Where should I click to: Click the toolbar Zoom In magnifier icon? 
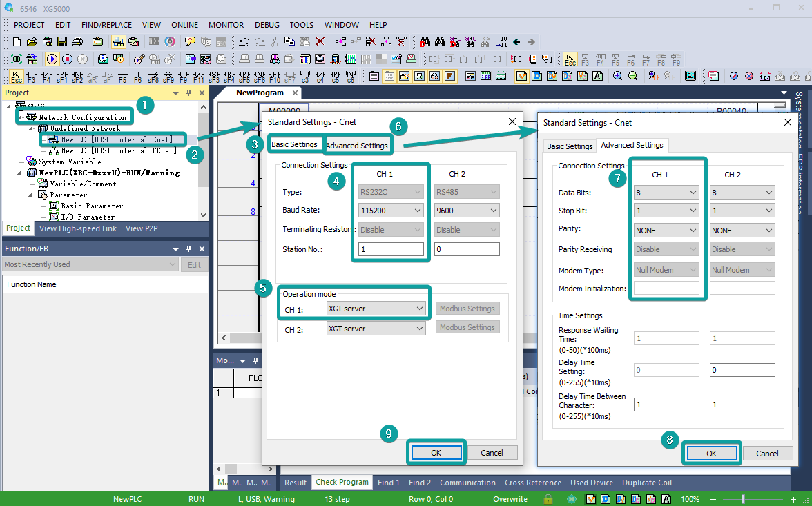[617, 77]
